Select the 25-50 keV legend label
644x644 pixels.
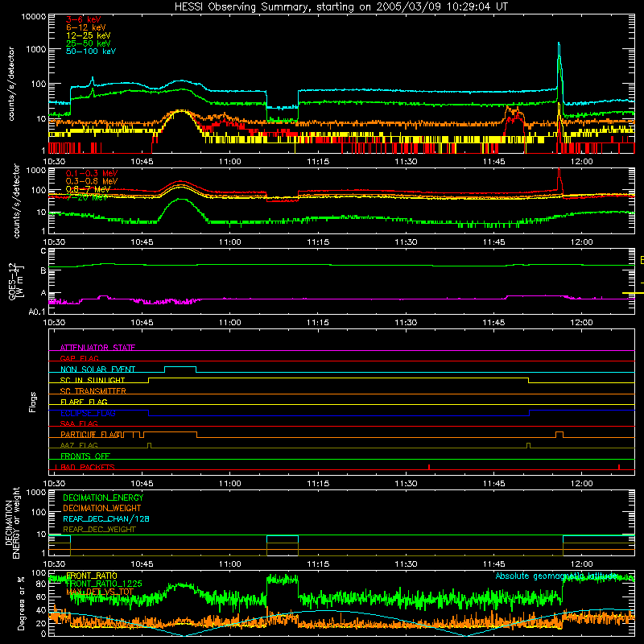89,43
